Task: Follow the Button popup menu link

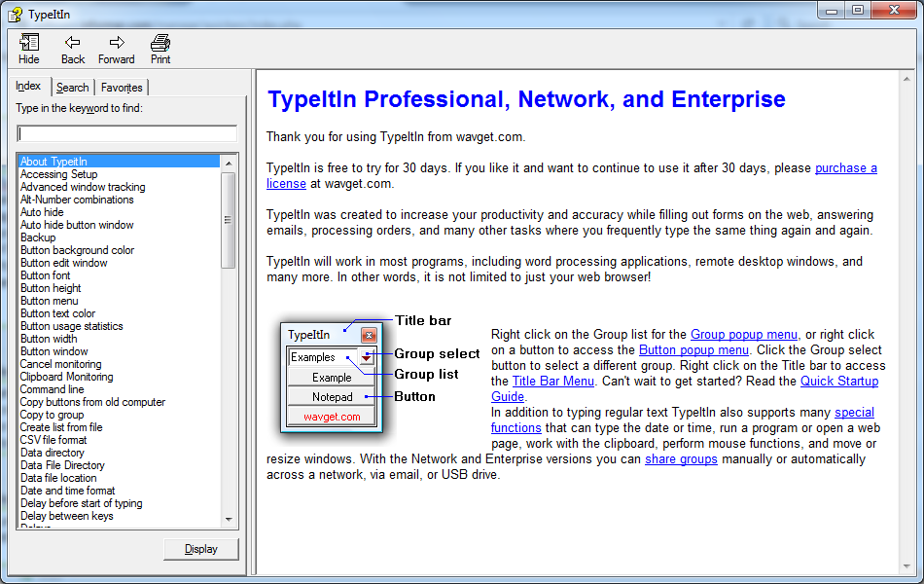Action: click(693, 349)
